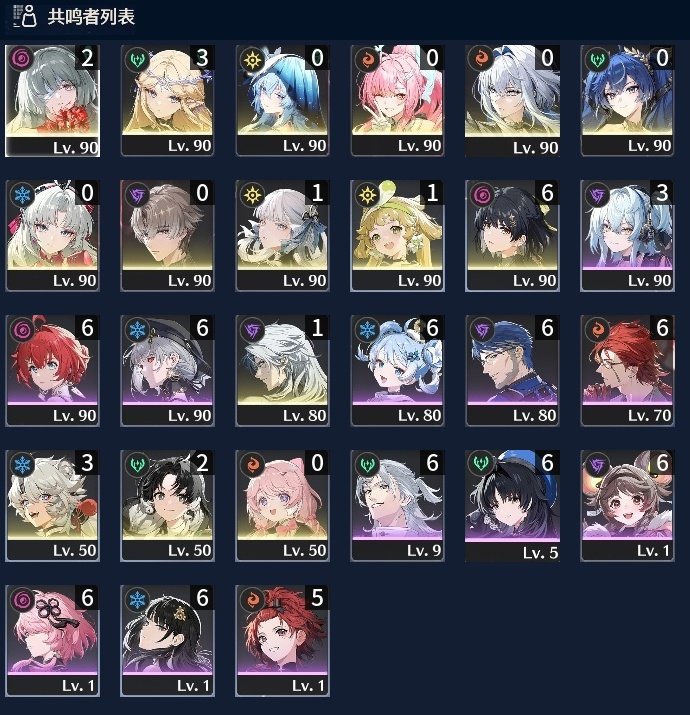Click the 共鸣者列表 header title
Screen dimensions: 690x715
click(x=91, y=17)
